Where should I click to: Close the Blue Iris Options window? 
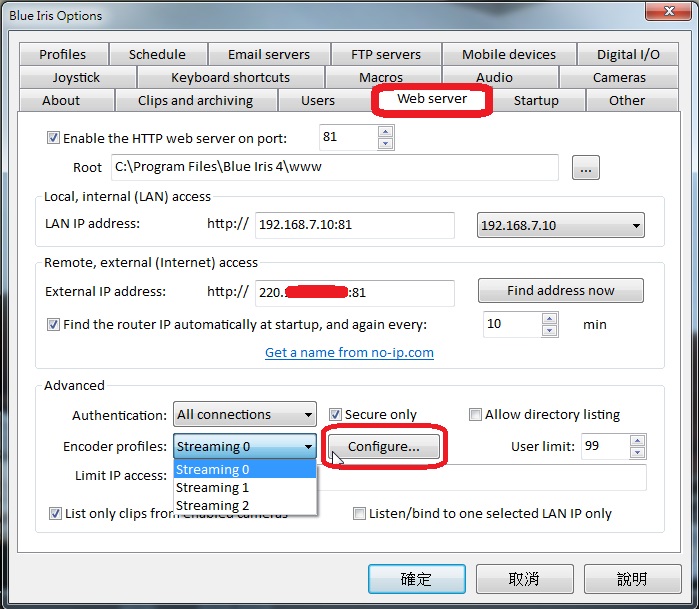[669, 11]
